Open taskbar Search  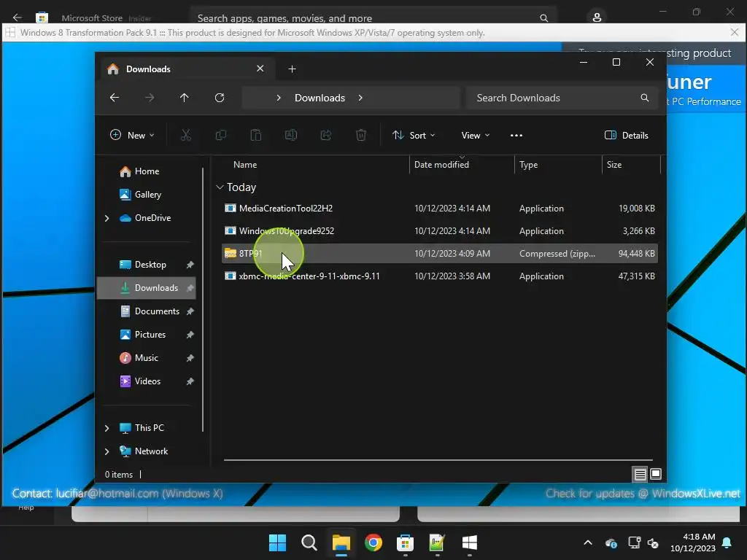pyautogui.click(x=309, y=542)
